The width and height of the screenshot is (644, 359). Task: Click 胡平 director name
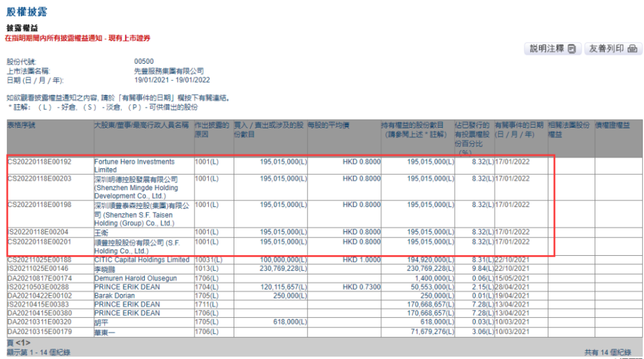tap(101, 323)
